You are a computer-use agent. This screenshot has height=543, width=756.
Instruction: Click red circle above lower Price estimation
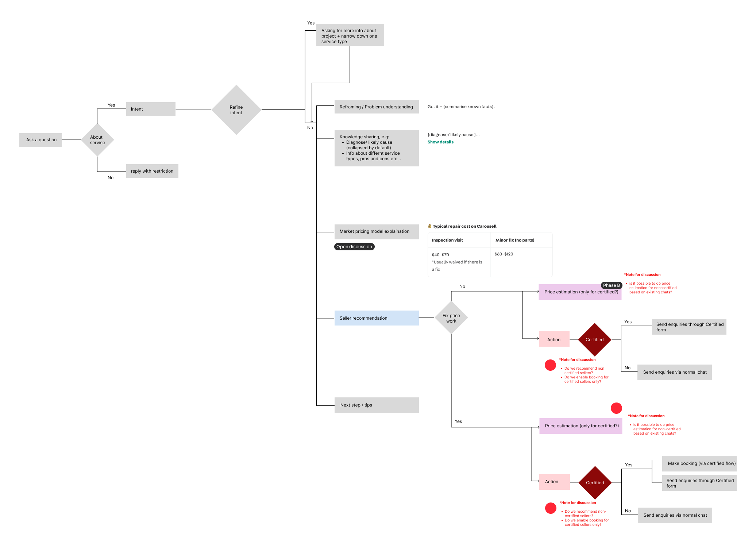pyautogui.click(x=616, y=408)
